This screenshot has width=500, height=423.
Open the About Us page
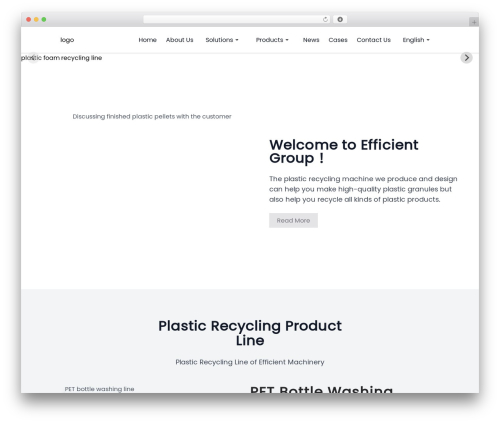pos(180,40)
